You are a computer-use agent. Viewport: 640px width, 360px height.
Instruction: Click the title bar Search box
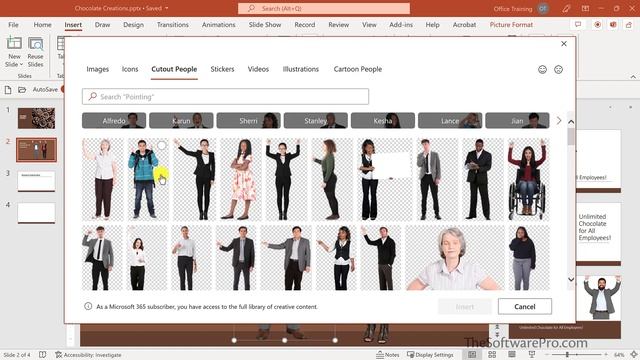click(x=324, y=8)
